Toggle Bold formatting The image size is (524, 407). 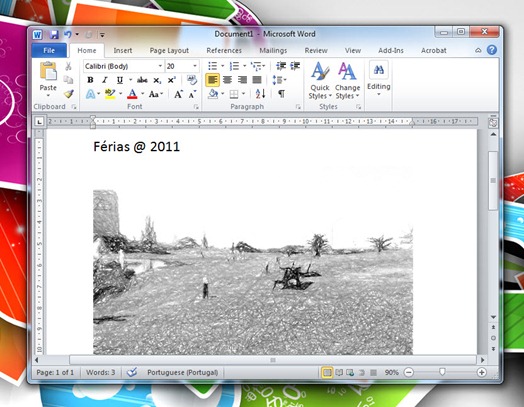point(90,80)
